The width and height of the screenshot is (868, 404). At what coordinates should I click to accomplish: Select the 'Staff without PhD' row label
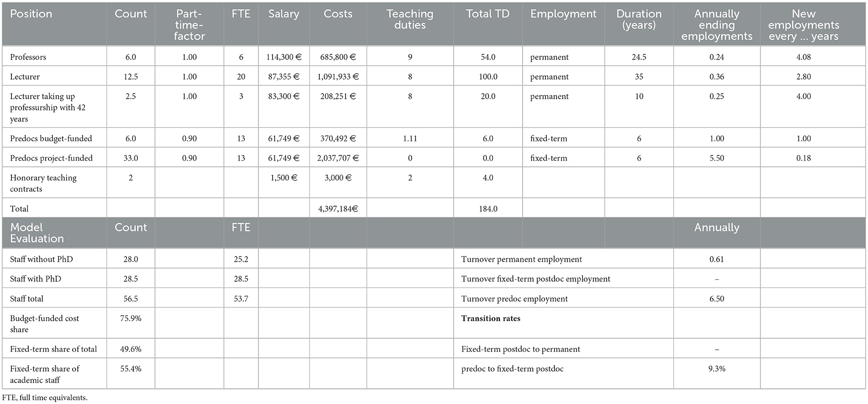click(41, 259)
